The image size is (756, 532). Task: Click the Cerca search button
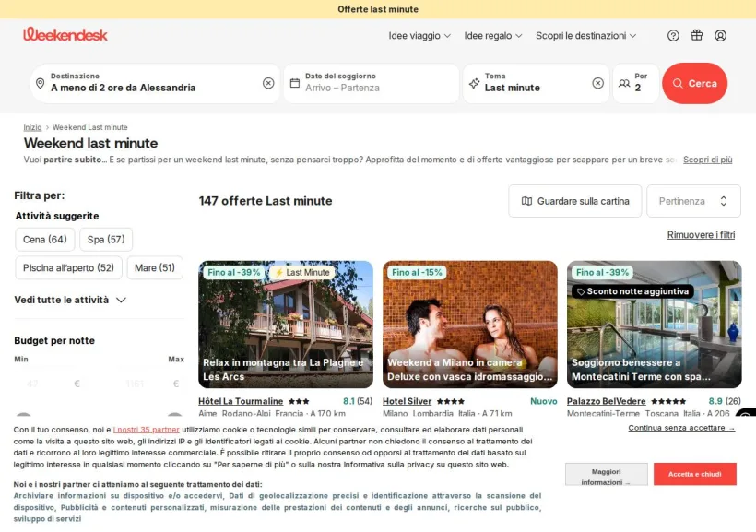tap(695, 83)
